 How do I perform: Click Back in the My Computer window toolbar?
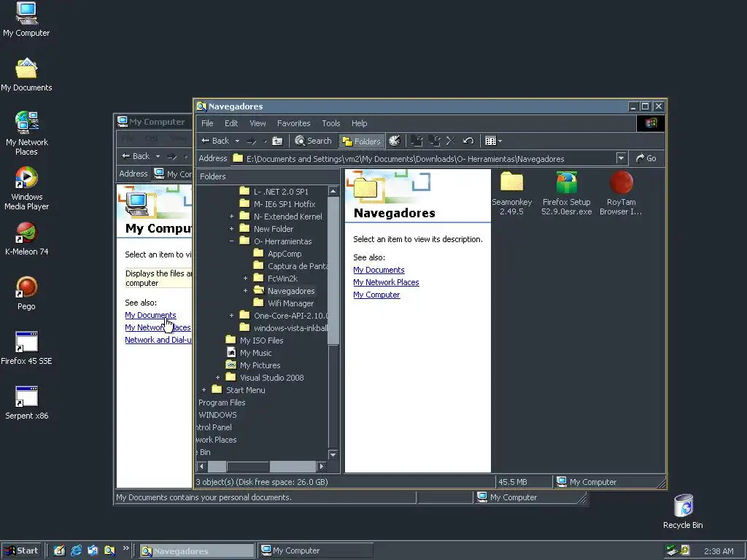(136, 156)
